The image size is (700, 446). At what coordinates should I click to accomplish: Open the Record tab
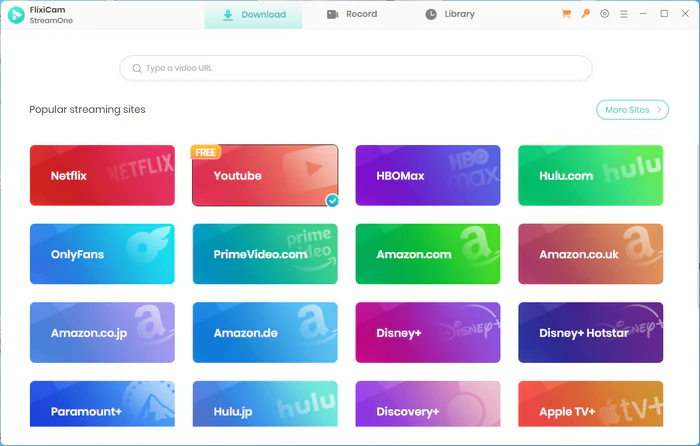click(x=352, y=15)
